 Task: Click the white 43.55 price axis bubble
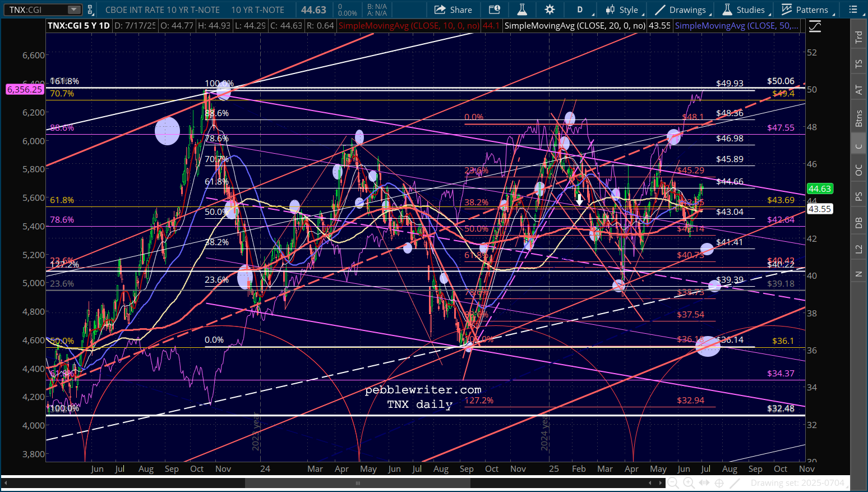click(x=820, y=209)
